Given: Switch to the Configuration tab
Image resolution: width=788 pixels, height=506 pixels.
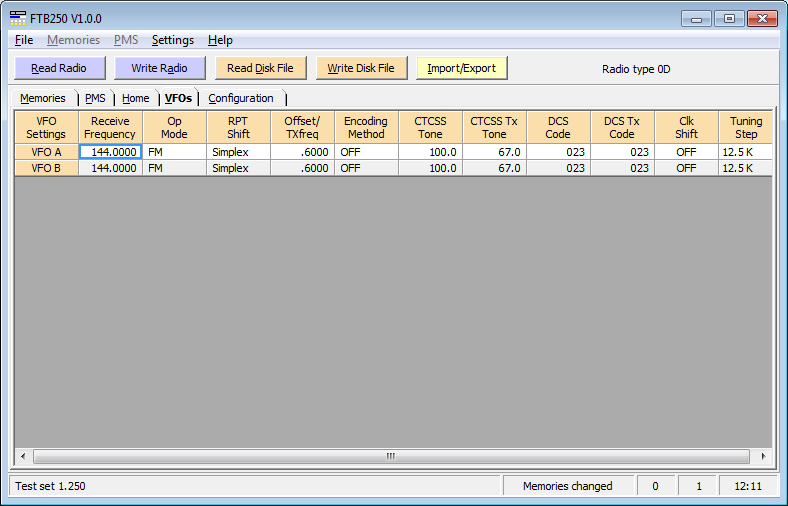Looking at the screenshot, I should point(240,98).
